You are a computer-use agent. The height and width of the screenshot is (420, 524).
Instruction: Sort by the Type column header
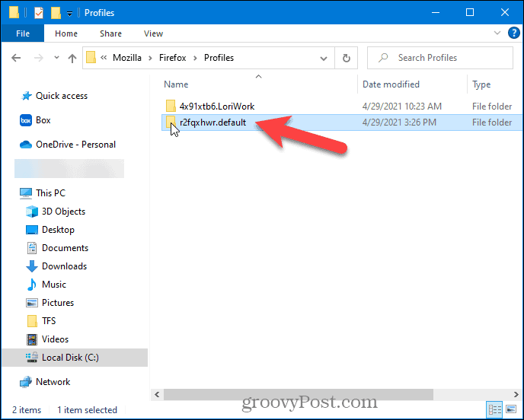point(481,84)
